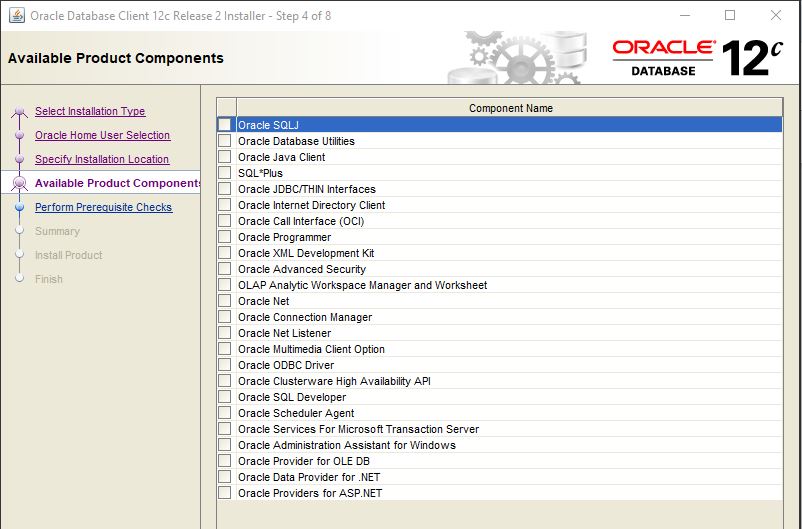Viewport: 802px width, 529px height.
Task: Open the Oracle Home User Selection step
Action: coord(102,135)
